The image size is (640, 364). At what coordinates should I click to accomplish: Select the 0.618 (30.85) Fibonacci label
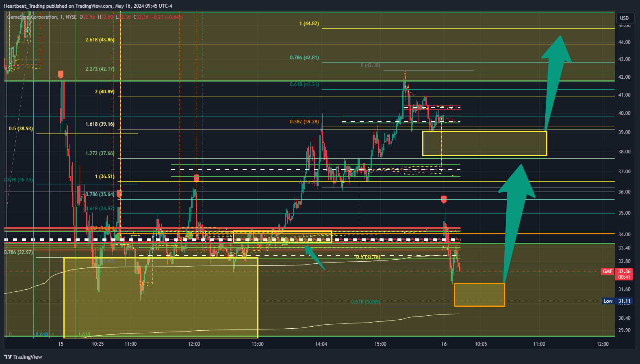(x=366, y=302)
